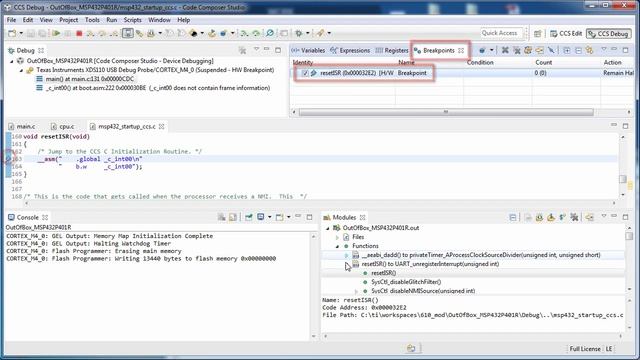640x360 pixels.
Task: Click the Modules tab
Action: point(344,217)
